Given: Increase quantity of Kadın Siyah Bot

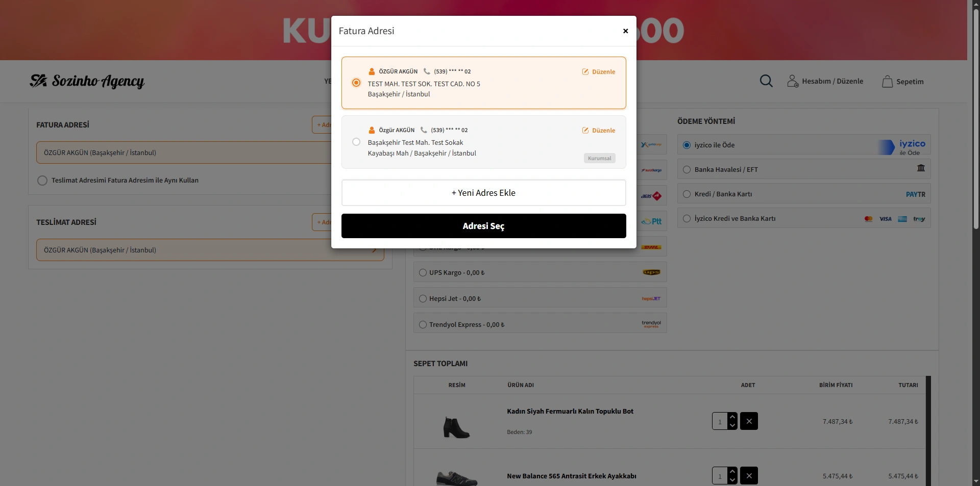Looking at the screenshot, I should tap(732, 417).
